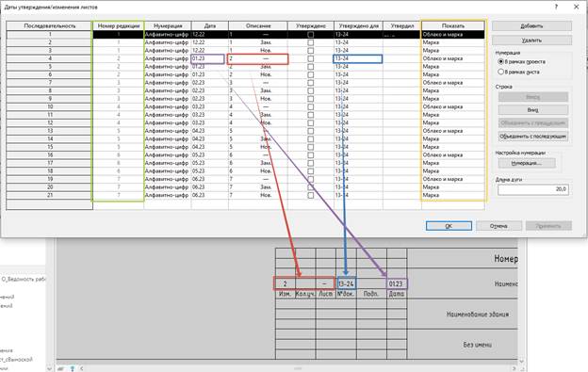Click the description cell 'Нов.' in sequence row 6
The width and height of the screenshot is (588, 372).
click(258, 74)
